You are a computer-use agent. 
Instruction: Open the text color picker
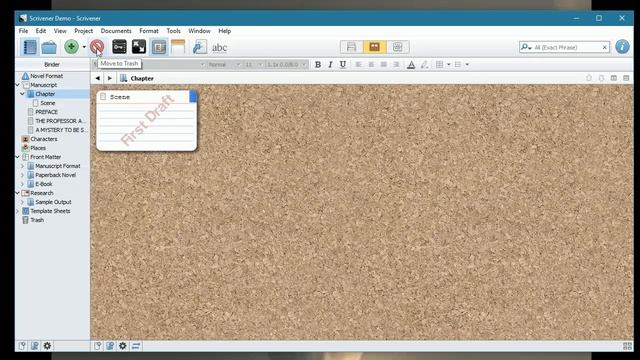(x=411, y=64)
